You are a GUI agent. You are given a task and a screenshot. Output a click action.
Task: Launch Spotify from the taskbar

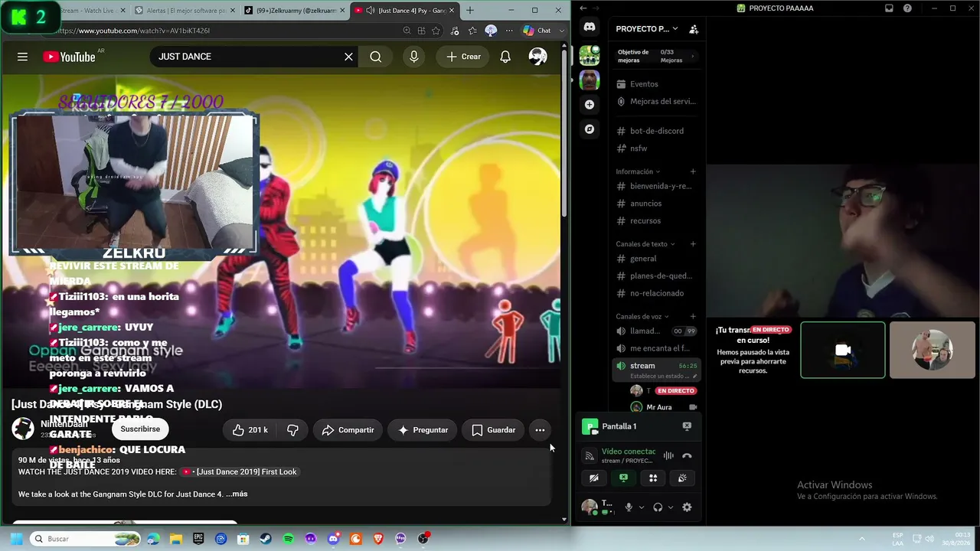288,539
